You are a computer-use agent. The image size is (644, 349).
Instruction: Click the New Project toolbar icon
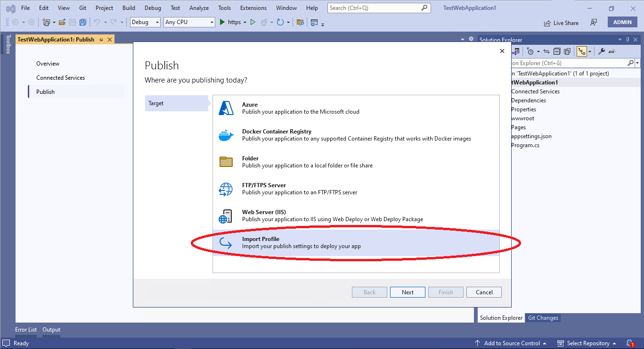46,22
